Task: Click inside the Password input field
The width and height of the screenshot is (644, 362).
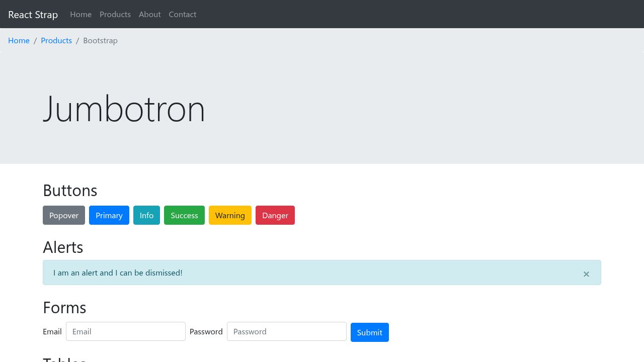Action: point(287,331)
